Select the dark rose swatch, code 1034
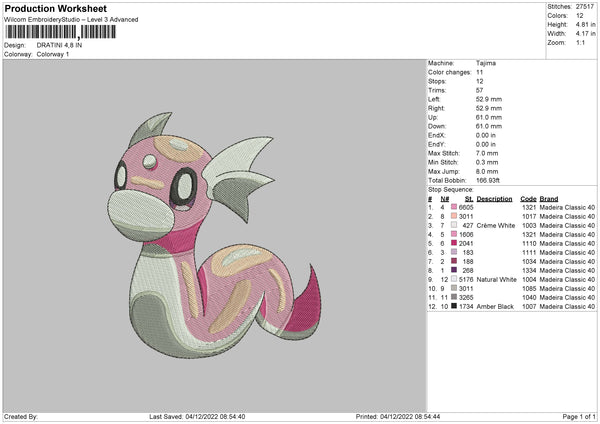The width and height of the screenshot is (600, 424). pyautogui.click(x=454, y=261)
